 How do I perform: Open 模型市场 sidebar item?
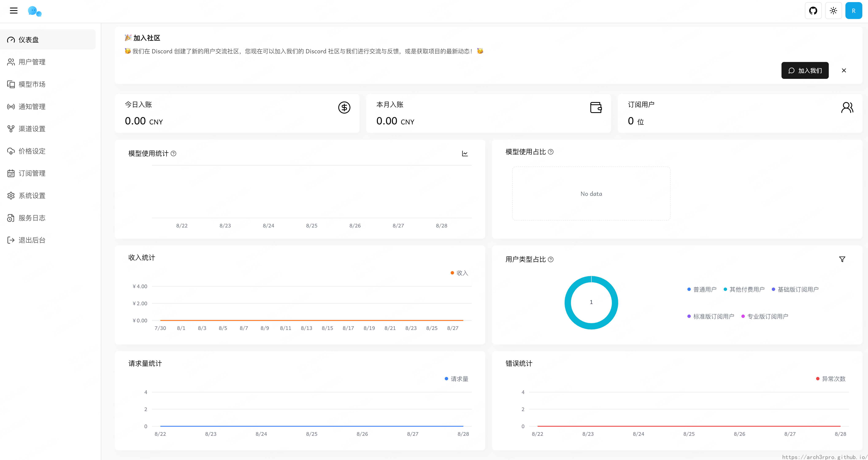click(32, 84)
